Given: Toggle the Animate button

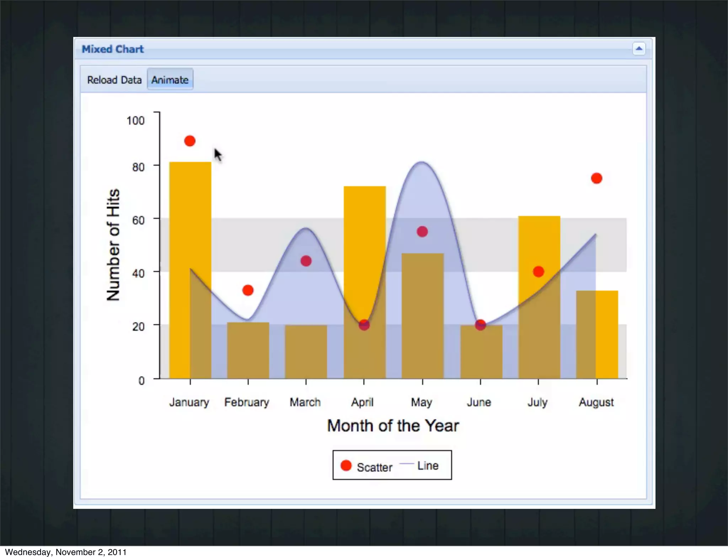Looking at the screenshot, I should point(170,80).
